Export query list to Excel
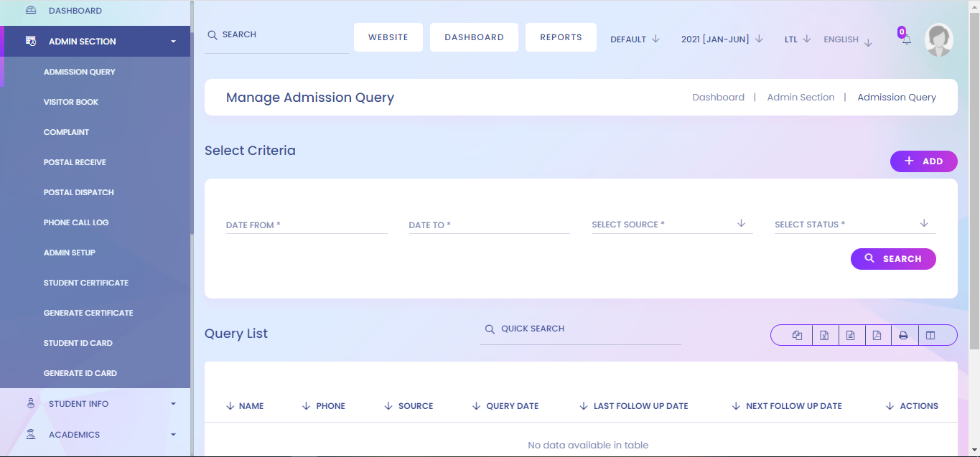Screen dimensions: 980x457 click(824, 334)
